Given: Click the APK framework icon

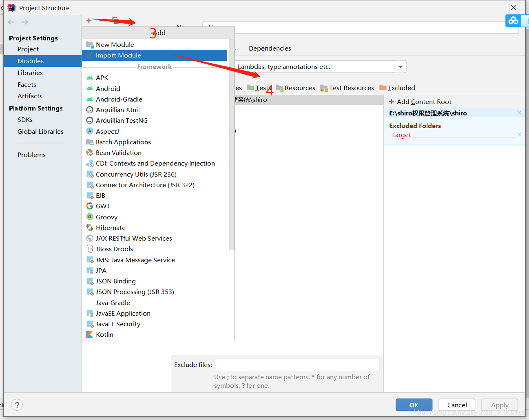Looking at the screenshot, I should tap(90, 77).
